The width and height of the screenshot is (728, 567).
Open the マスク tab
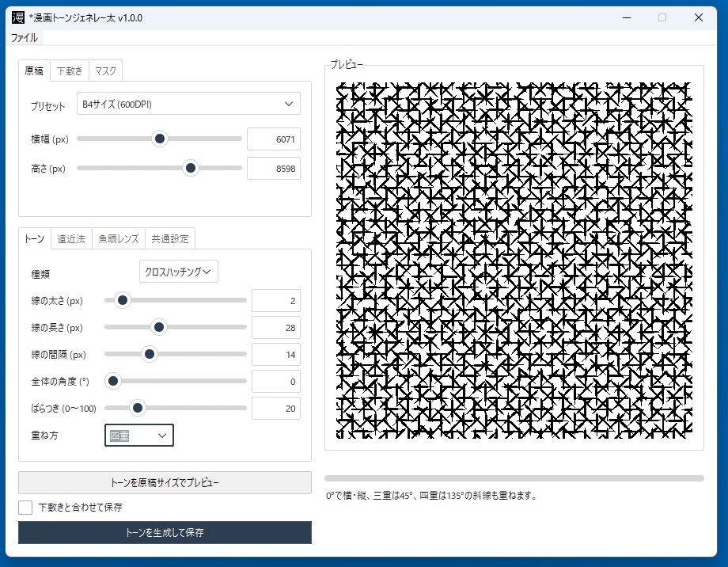105,70
